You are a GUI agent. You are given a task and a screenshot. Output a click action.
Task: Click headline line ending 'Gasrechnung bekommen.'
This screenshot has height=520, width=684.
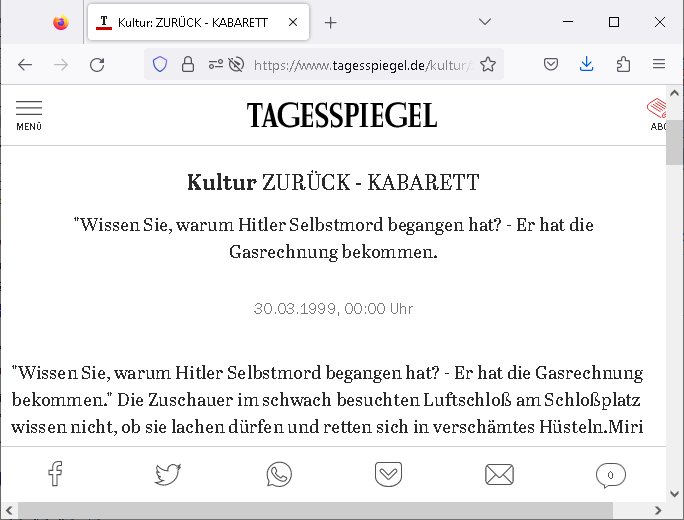coord(333,252)
